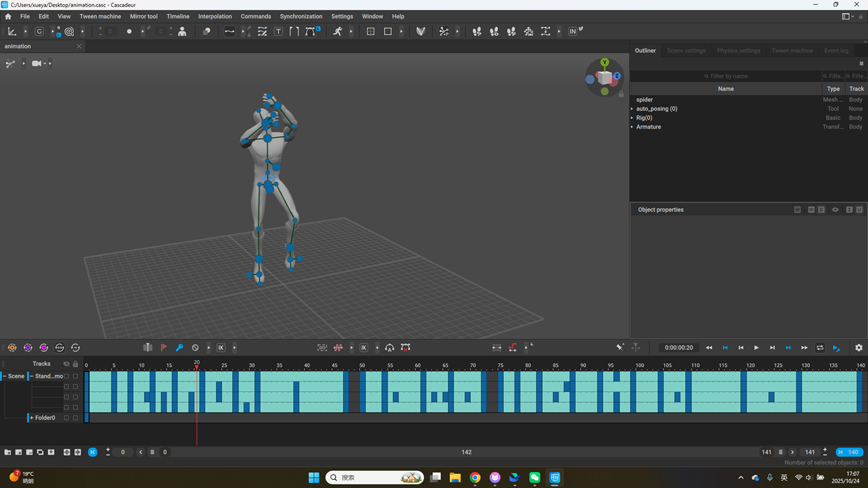Click the red flag icon above timeline
This screenshot has width=868, height=488.
click(164, 348)
